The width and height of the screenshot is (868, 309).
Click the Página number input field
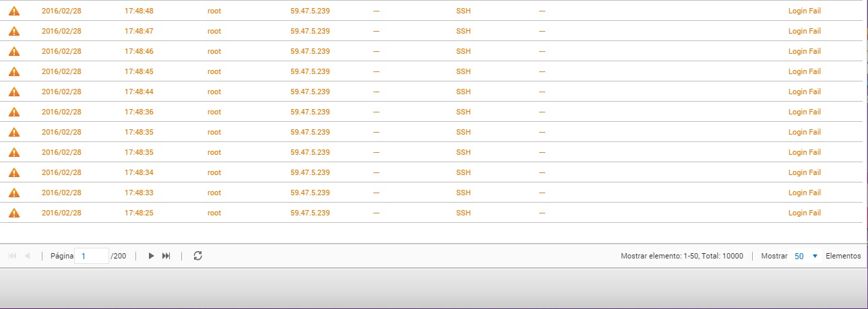point(92,256)
